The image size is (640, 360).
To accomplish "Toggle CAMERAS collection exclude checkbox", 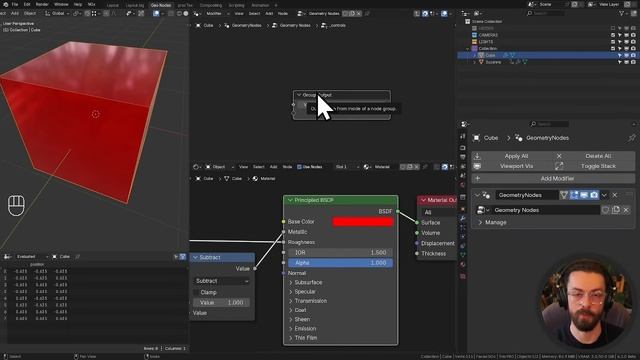I will 613,35.
